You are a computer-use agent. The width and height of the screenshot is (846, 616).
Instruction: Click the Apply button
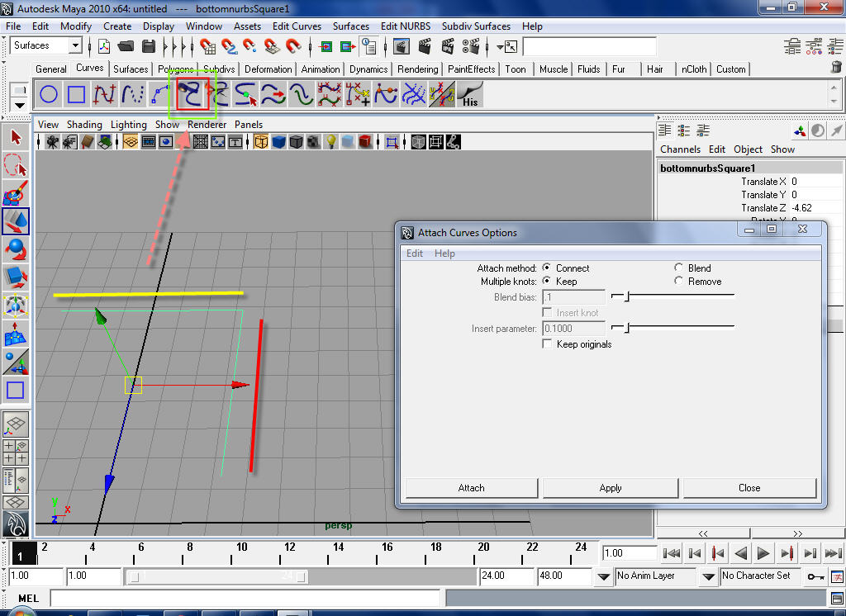point(611,488)
